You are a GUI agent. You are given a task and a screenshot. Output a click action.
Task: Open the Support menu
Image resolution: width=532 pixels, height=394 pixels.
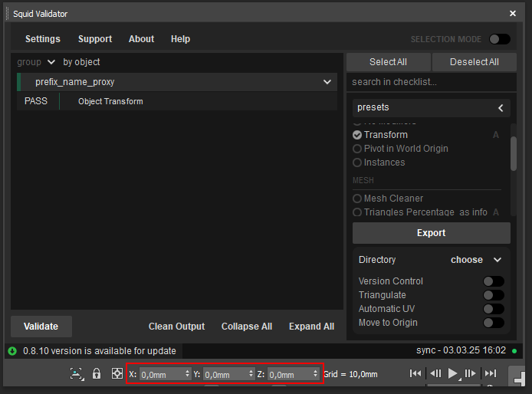pyautogui.click(x=95, y=39)
